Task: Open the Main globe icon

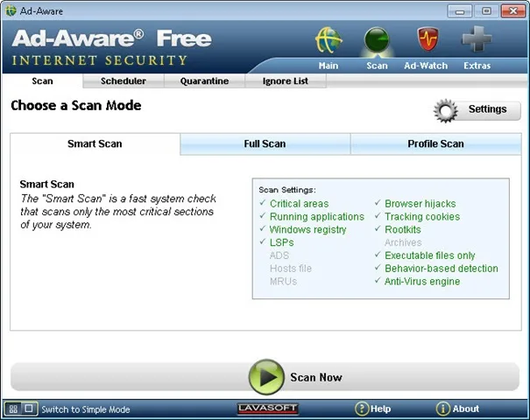Action: click(x=329, y=40)
